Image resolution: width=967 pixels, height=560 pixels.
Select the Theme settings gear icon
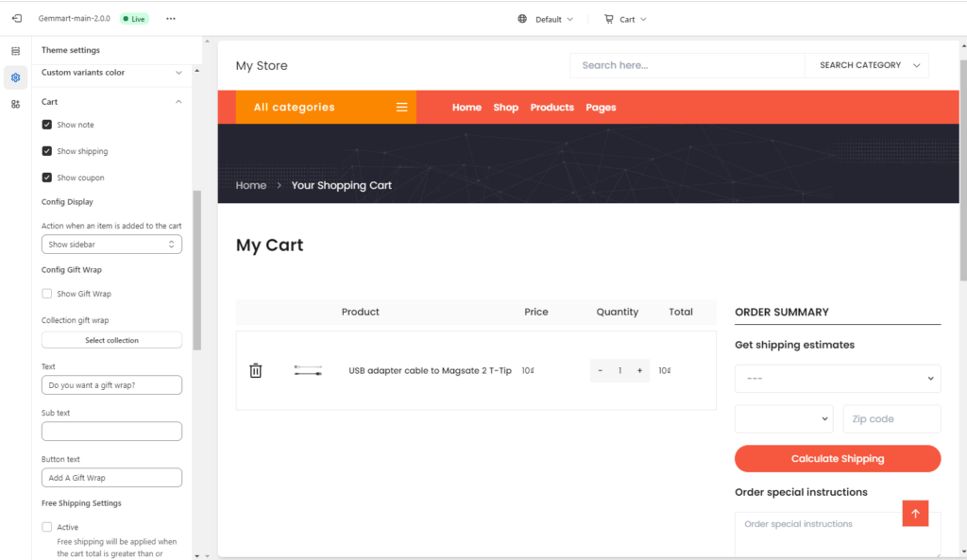coord(15,77)
